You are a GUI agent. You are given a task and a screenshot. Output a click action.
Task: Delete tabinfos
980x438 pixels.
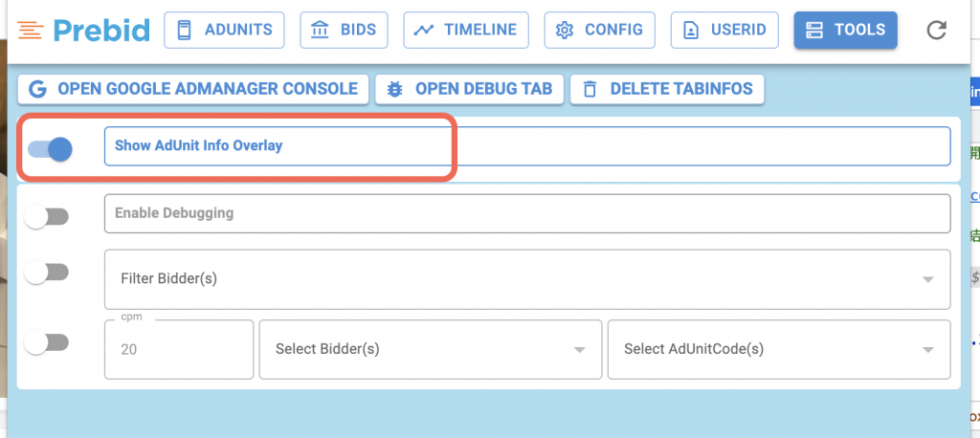click(x=667, y=89)
